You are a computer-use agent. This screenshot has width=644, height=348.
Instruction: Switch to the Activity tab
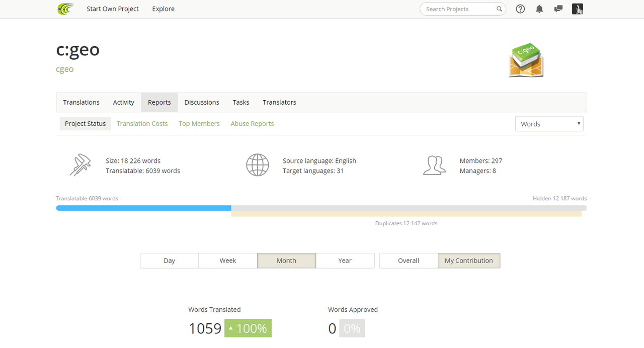point(124,102)
